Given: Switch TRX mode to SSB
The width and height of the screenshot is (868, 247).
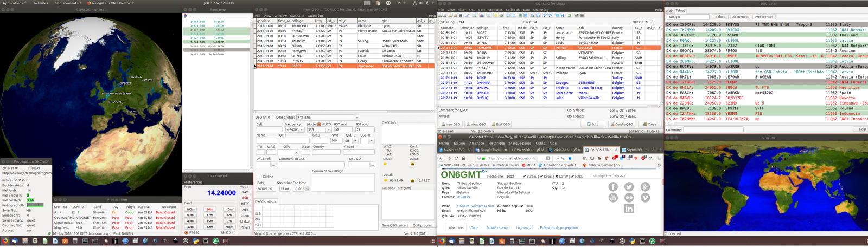Looking at the screenshot, I should [245, 198].
